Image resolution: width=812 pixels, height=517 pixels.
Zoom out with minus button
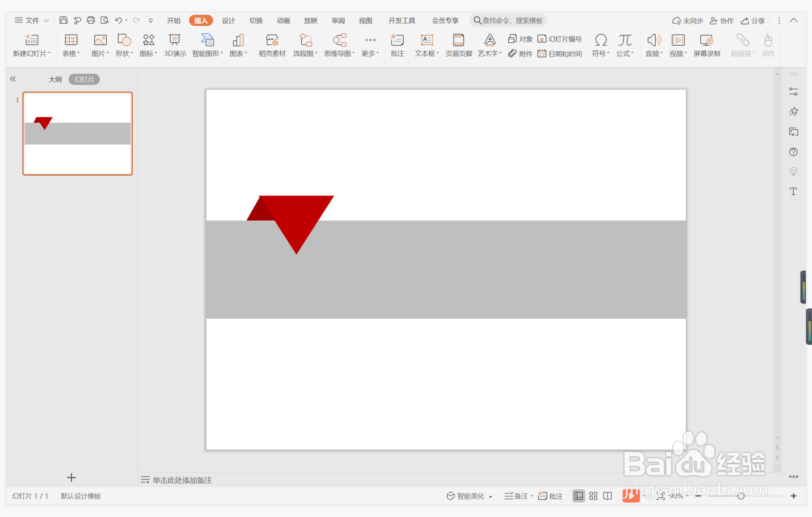[698, 496]
